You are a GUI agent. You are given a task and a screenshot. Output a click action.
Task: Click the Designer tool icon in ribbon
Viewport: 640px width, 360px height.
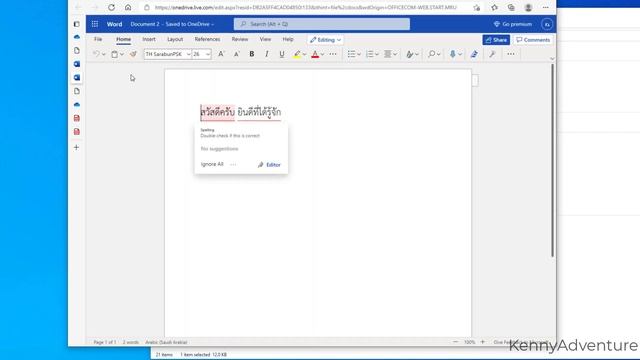(x=492, y=54)
